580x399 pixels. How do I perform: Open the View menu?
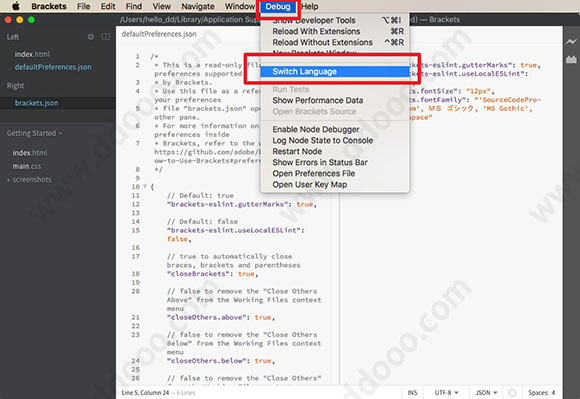pos(162,6)
